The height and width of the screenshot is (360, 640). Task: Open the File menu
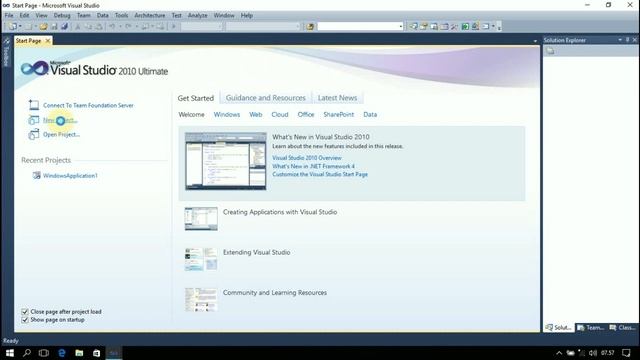(9, 16)
